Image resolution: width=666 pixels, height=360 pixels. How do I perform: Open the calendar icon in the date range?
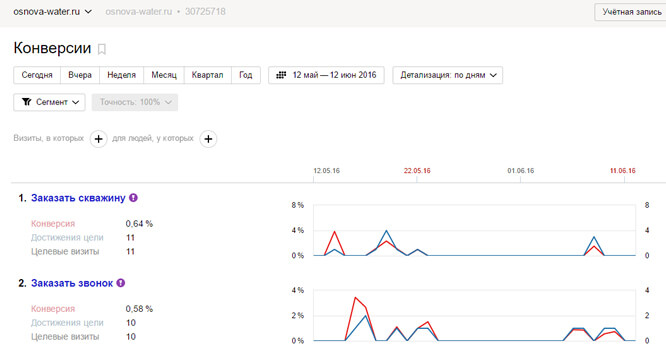(x=281, y=75)
